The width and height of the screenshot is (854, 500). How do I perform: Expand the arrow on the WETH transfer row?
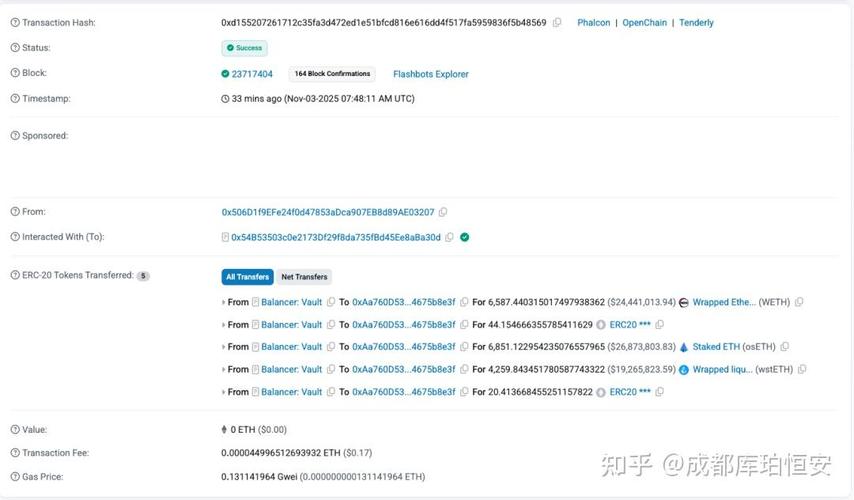click(223, 302)
